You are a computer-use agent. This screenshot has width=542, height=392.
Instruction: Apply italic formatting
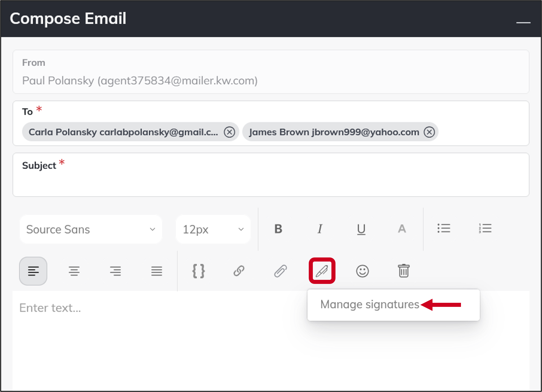(320, 229)
